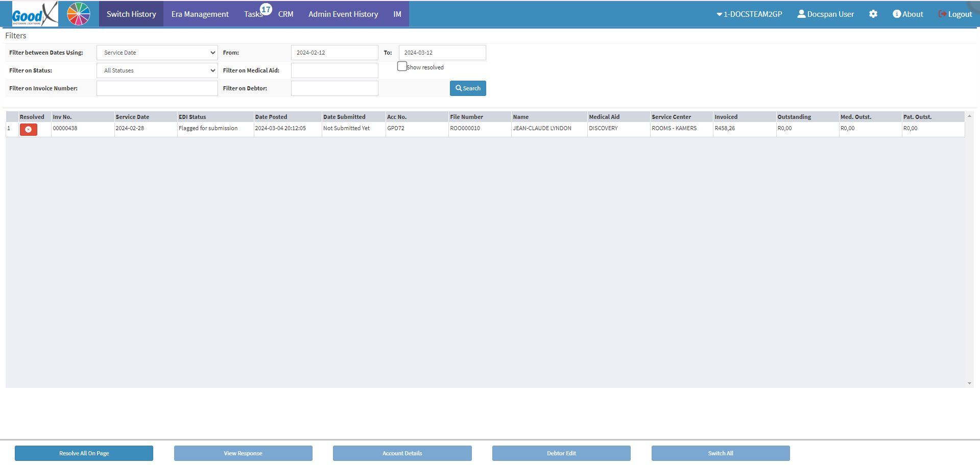Open the About info page

pyautogui.click(x=907, y=14)
